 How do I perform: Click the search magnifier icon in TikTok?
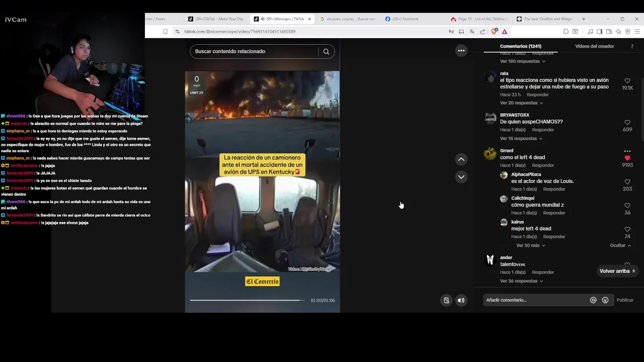pyautogui.click(x=326, y=51)
